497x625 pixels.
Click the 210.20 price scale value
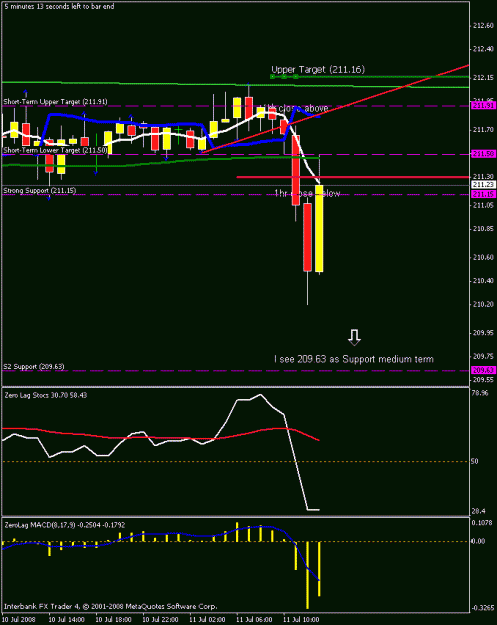(x=483, y=304)
